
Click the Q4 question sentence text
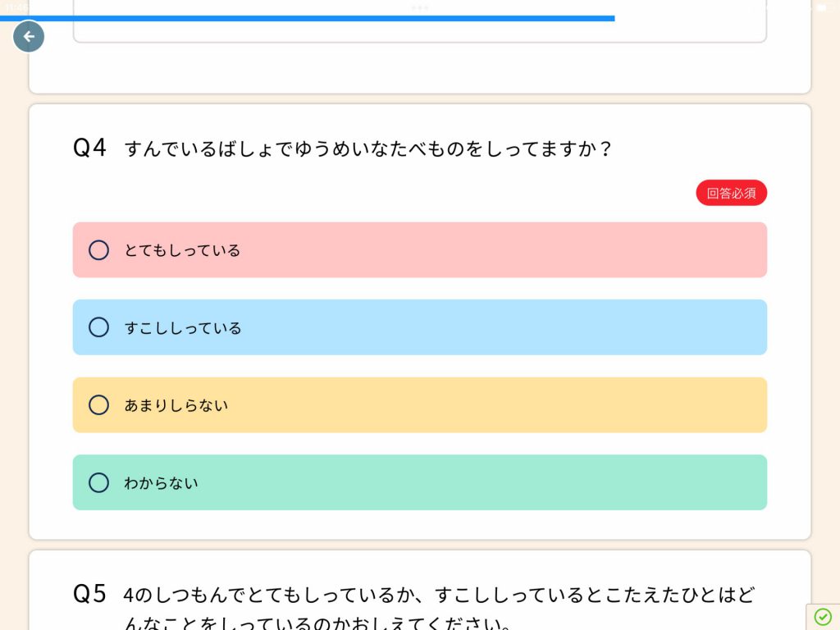pyautogui.click(x=368, y=149)
